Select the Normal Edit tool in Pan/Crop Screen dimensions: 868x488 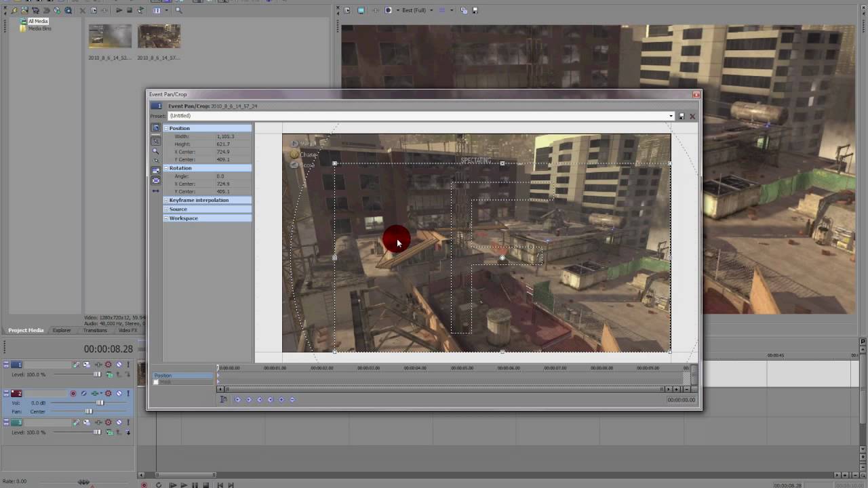tap(155, 140)
